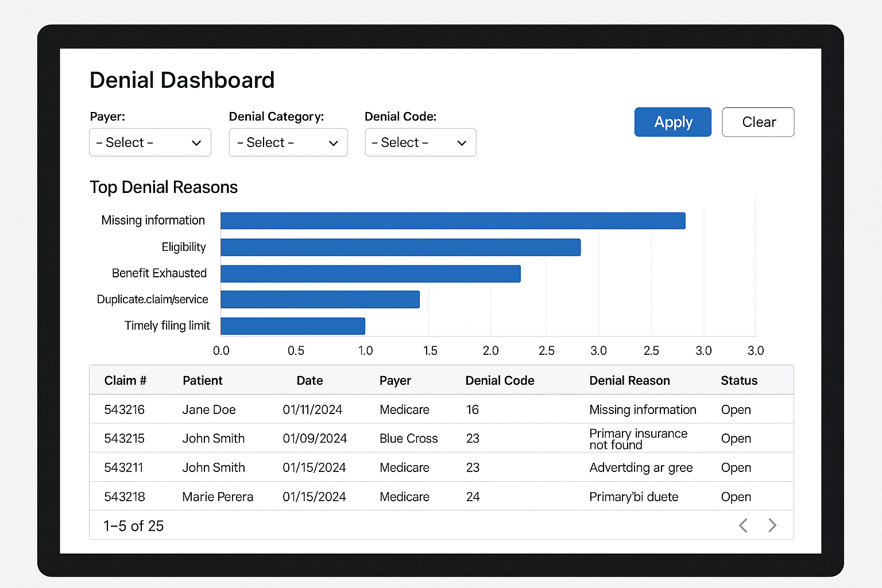Sort by Status column header
Screen dimensions: 882x588
[738, 381]
